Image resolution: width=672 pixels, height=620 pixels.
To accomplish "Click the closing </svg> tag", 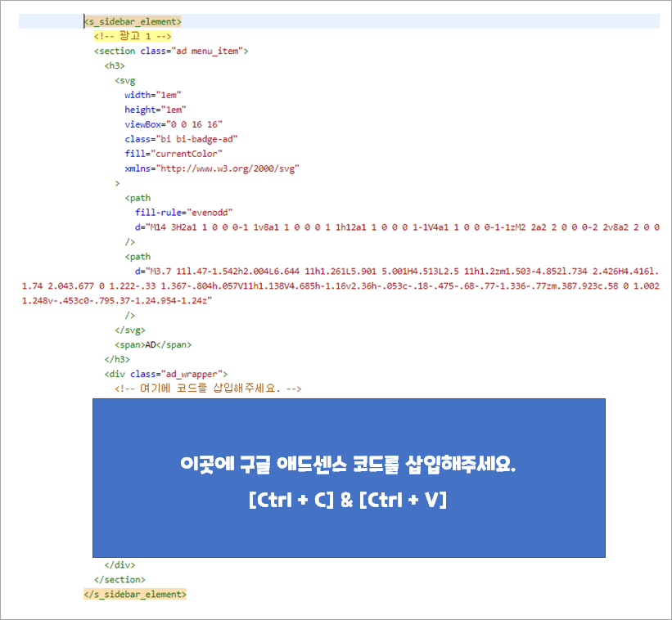I will click(130, 330).
